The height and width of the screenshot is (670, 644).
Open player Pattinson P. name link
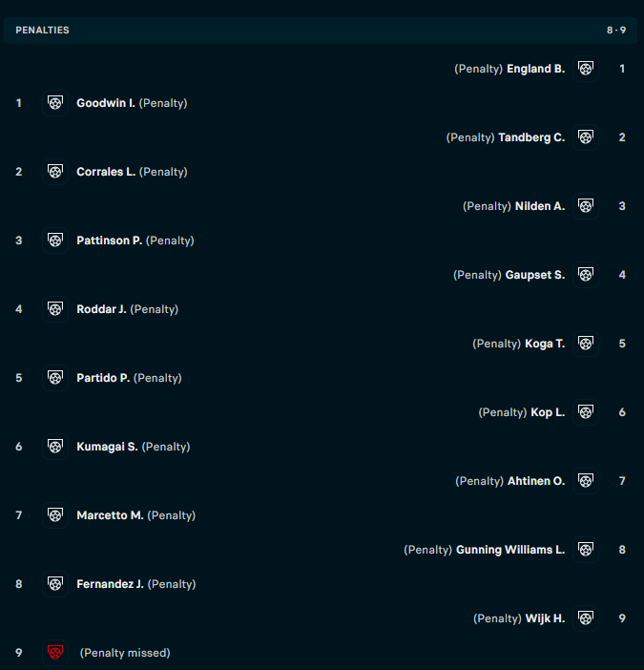109,241
